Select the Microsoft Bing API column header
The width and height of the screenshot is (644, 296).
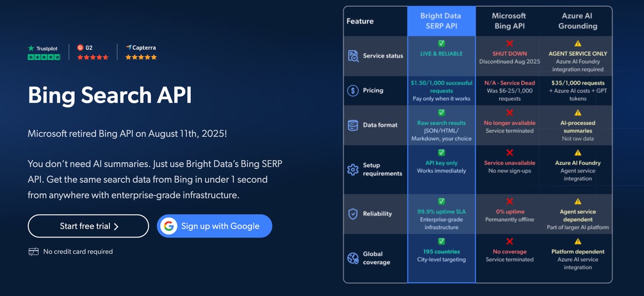point(509,21)
